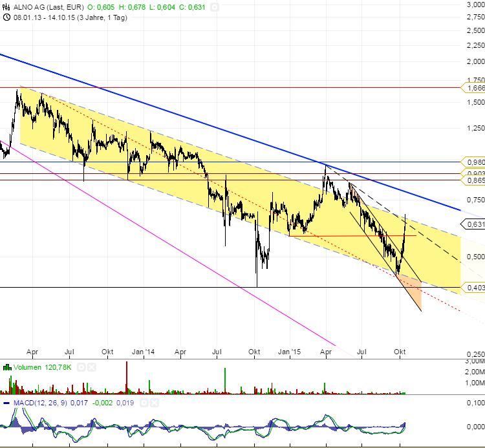
Task: Click the 2,00M volume axis label
Action: click(475, 372)
